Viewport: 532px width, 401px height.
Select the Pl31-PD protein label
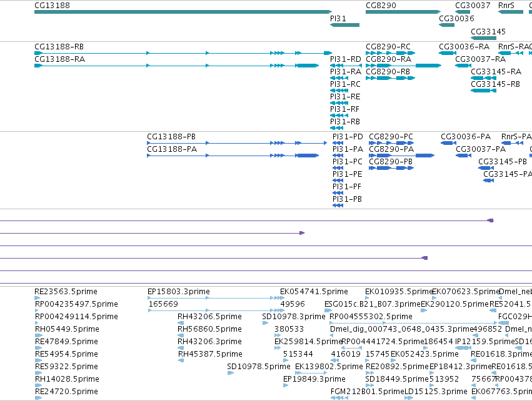coord(348,137)
